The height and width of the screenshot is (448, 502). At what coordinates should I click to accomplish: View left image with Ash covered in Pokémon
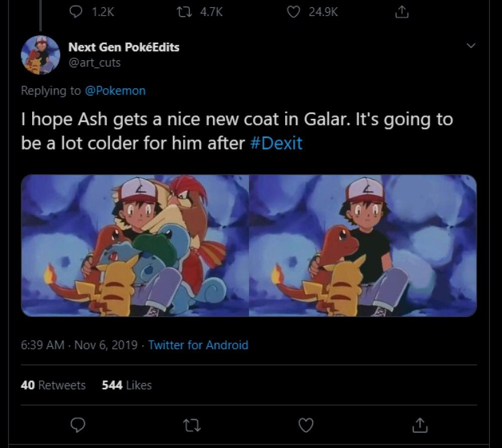135,245
